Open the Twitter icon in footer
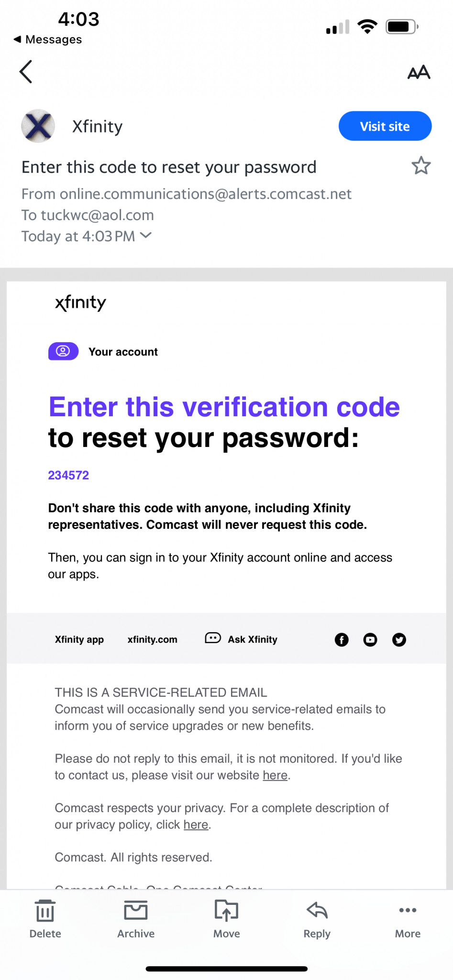Image resolution: width=453 pixels, height=980 pixels. (399, 640)
